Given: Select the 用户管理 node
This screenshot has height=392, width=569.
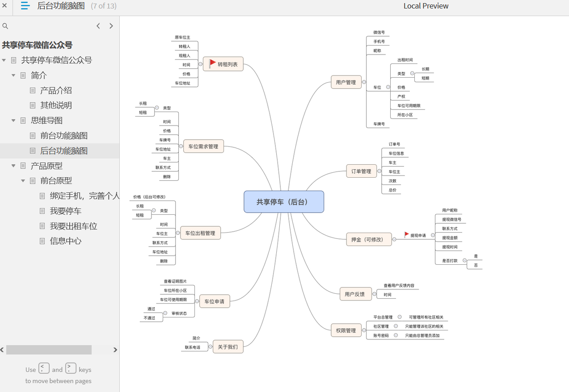Looking at the screenshot, I should click(346, 82).
